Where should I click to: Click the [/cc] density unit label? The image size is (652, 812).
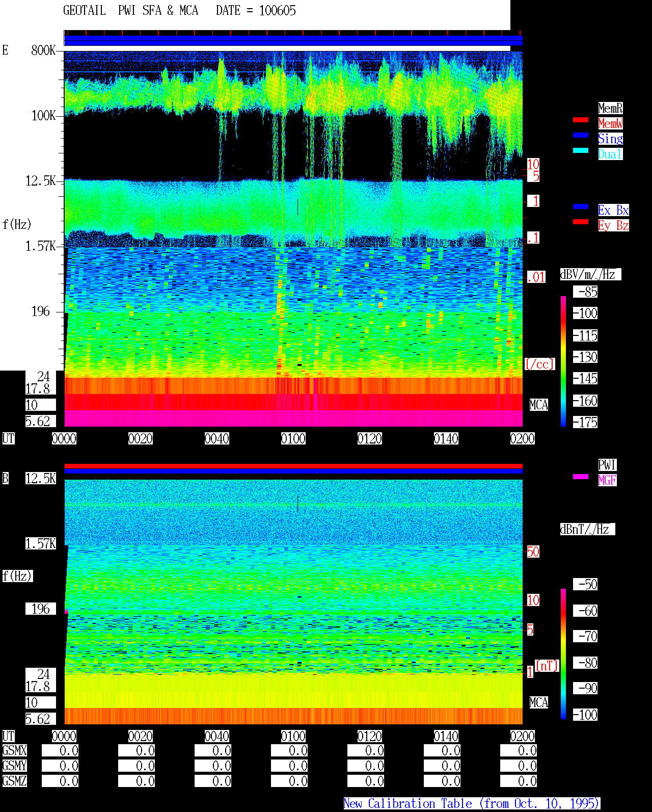539,364
